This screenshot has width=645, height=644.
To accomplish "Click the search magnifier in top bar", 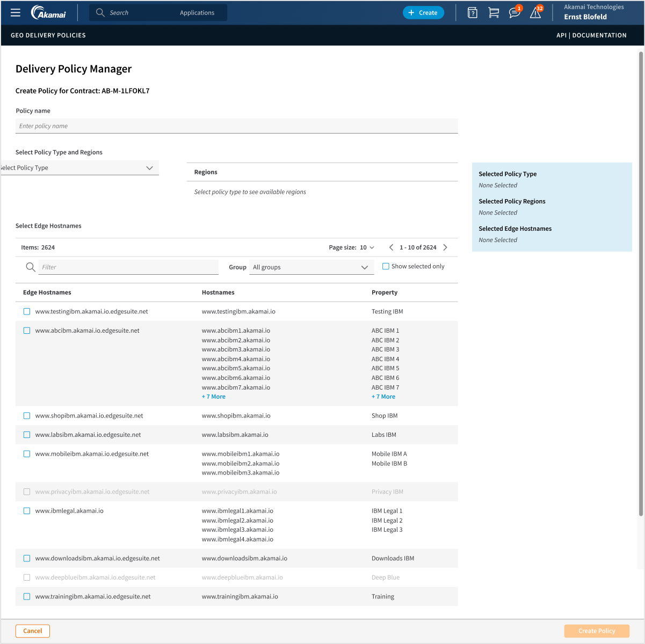I will tap(100, 12).
